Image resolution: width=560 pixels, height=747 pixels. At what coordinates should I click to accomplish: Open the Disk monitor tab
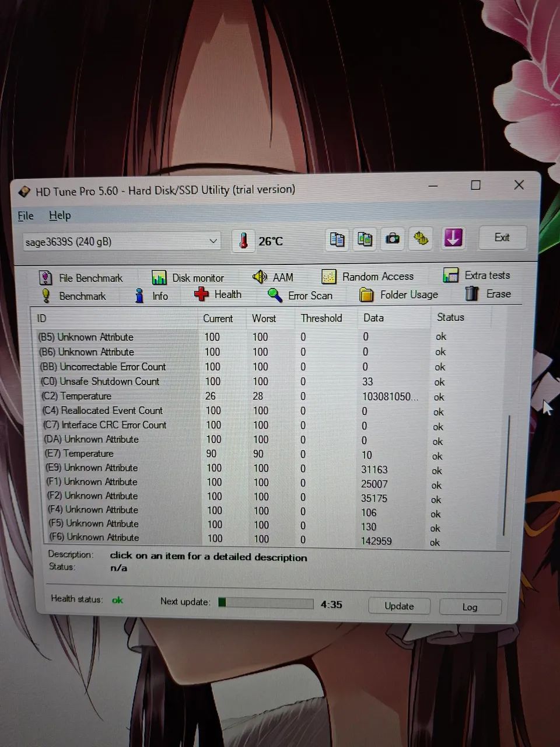pyautogui.click(x=187, y=278)
